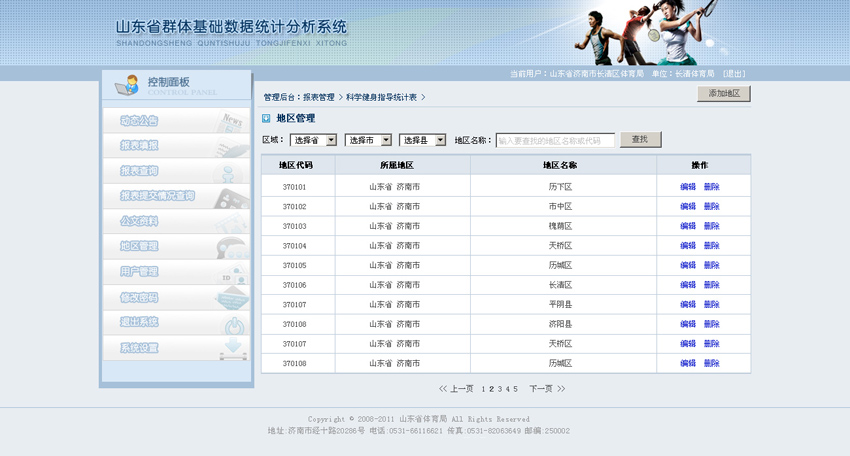The width and height of the screenshot is (850, 456).
Task: Click the newspaper icon beside 动态公告
Action: click(x=232, y=121)
